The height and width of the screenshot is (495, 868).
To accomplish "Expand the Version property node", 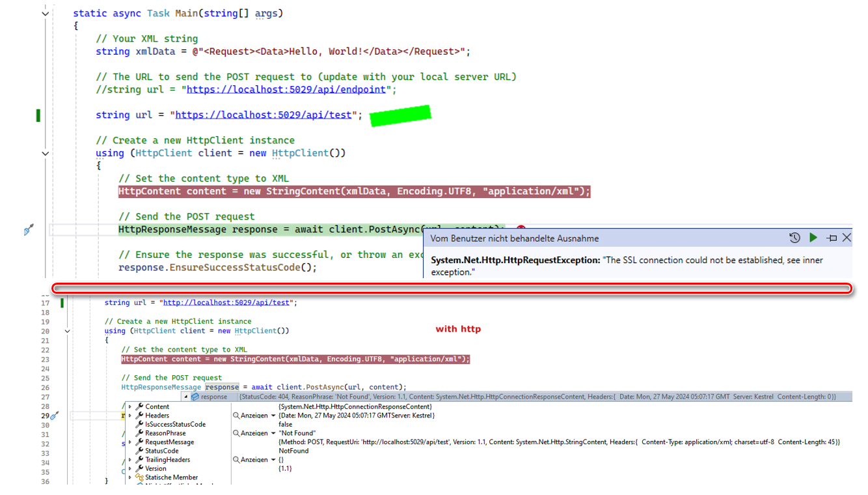I will (130, 468).
